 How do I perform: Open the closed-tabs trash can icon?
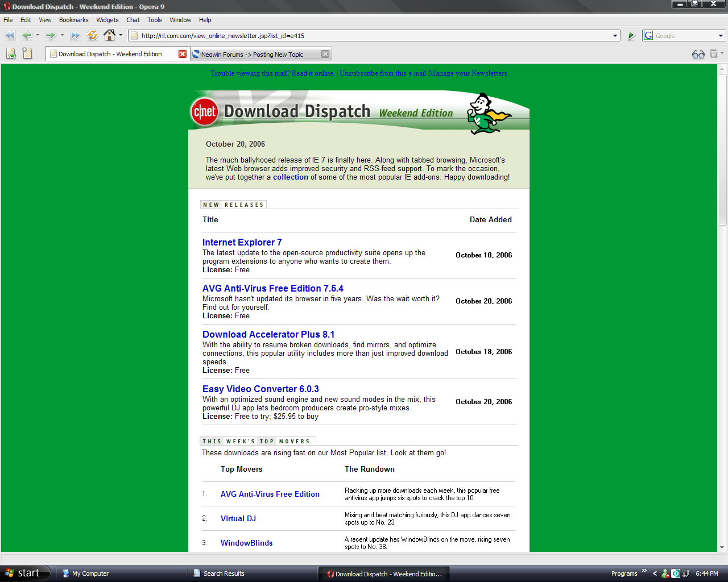[x=713, y=53]
